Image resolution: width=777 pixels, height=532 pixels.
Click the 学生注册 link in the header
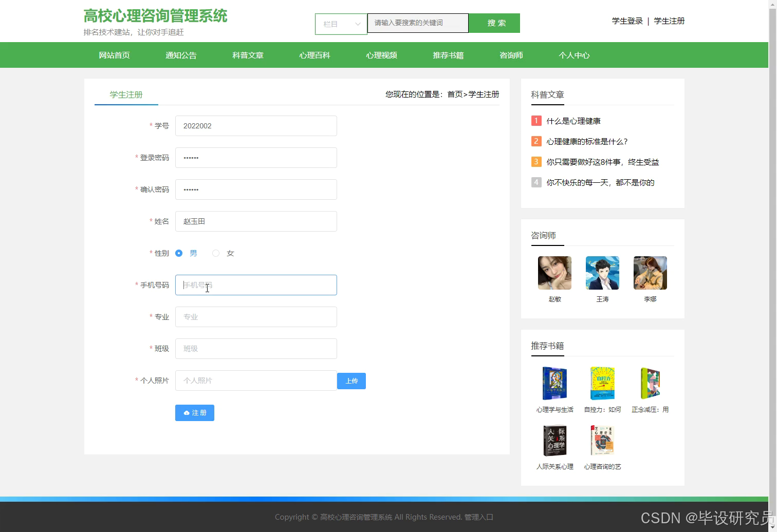pos(669,21)
